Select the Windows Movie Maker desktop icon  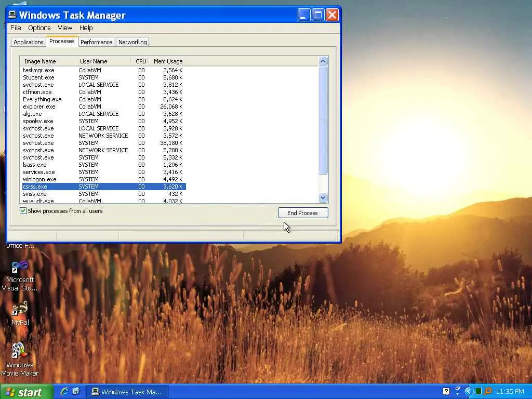point(20,360)
